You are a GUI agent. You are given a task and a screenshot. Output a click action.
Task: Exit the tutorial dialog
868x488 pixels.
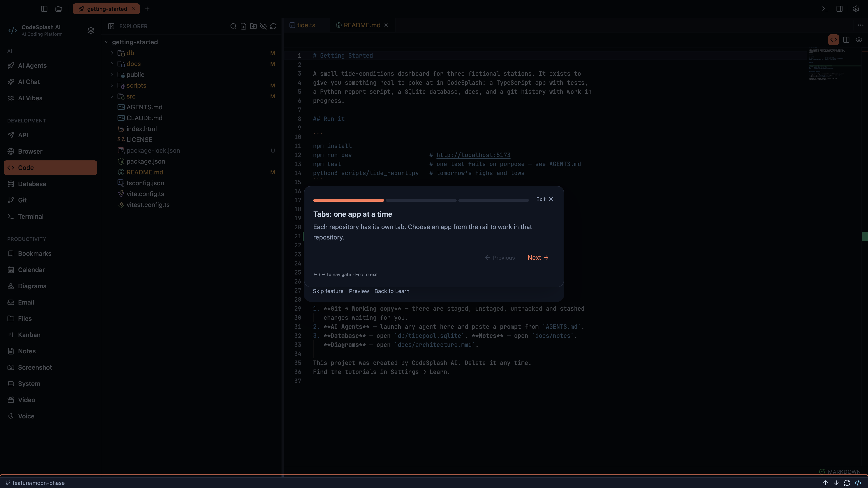click(x=545, y=199)
